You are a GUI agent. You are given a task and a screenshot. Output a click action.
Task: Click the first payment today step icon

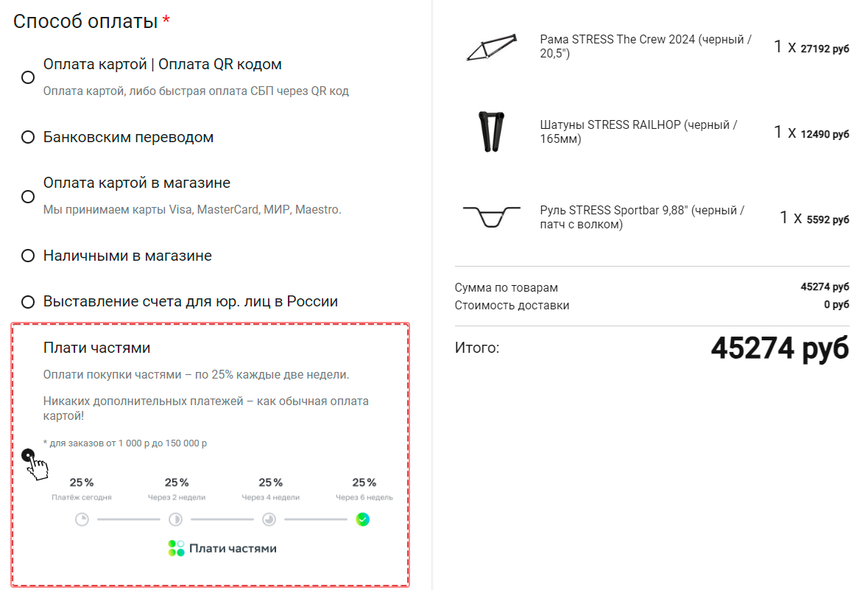(82, 520)
